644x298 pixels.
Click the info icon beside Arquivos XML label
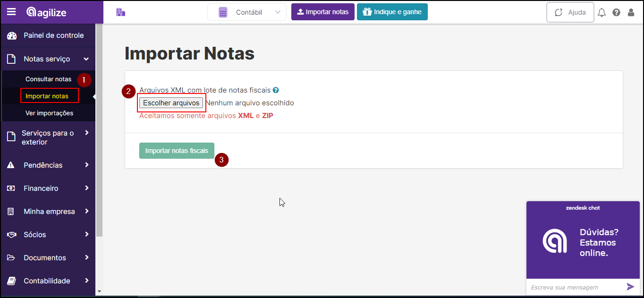pyautogui.click(x=276, y=90)
